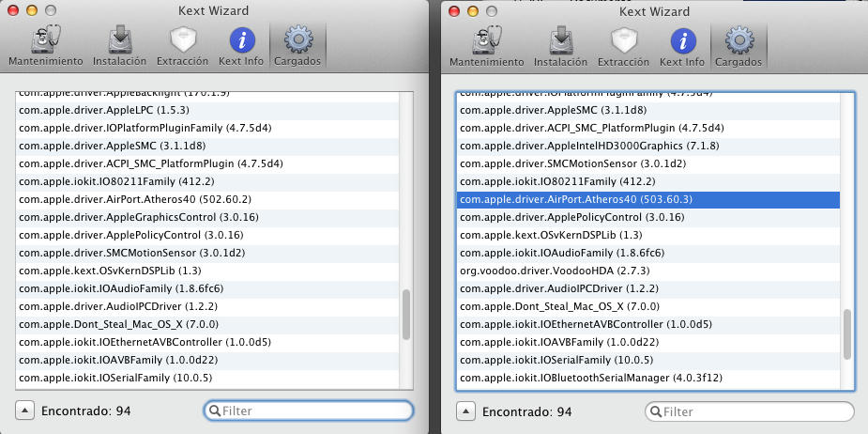Open Mantenimiento in the right Kext Wizard window
Screen dimensions: 868x434
point(487,47)
